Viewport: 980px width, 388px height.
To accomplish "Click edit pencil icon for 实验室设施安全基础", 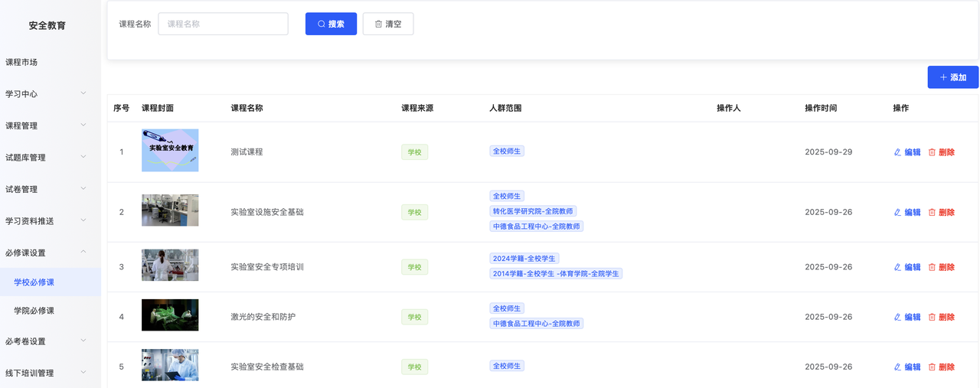I will 898,213.
